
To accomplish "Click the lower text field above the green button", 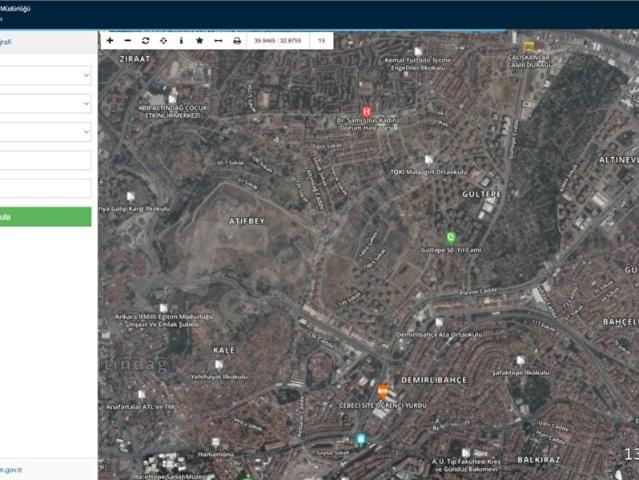I will [x=45, y=188].
